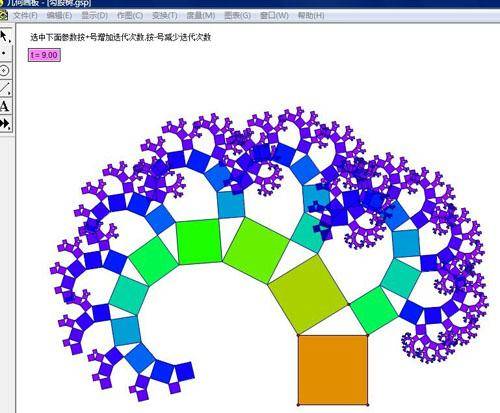Screen dimensions: 500x413
Task: Open the 帮助(H) menu
Action: [x=311, y=16]
